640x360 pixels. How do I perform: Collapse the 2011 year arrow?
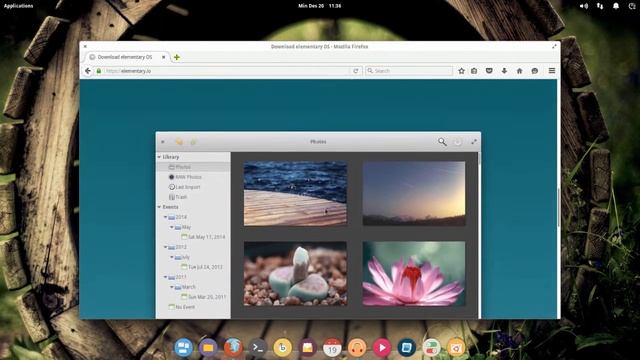165,277
